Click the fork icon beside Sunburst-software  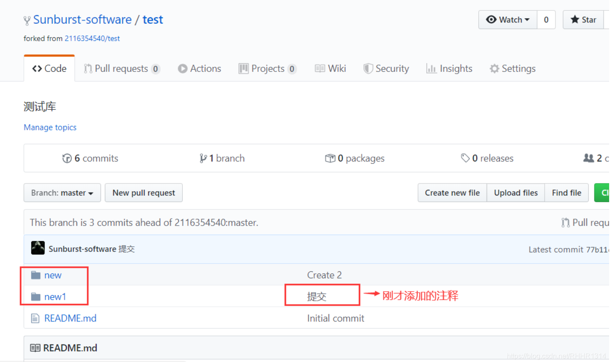(27, 20)
